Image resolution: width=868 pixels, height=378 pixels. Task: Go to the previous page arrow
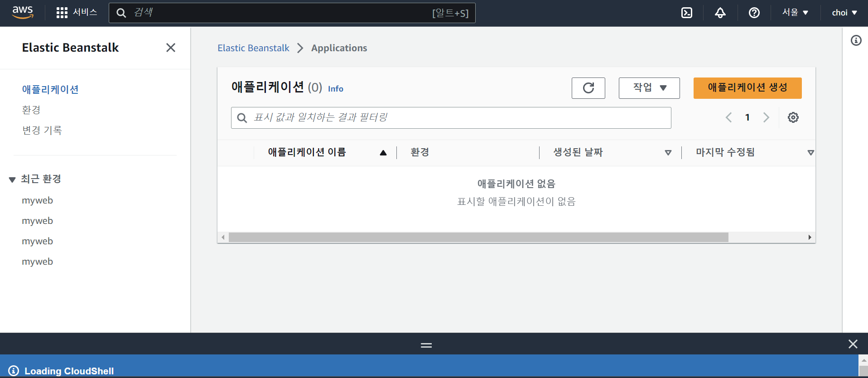click(x=728, y=117)
